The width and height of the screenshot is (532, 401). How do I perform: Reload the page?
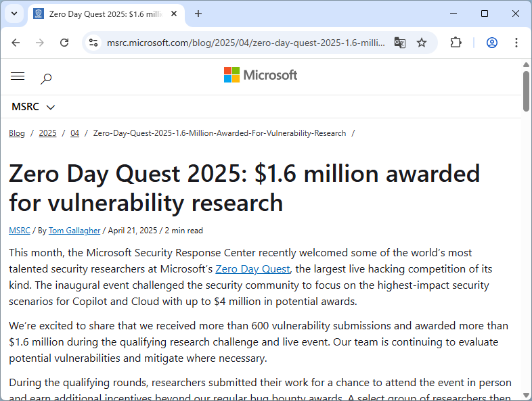click(x=64, y=43)
